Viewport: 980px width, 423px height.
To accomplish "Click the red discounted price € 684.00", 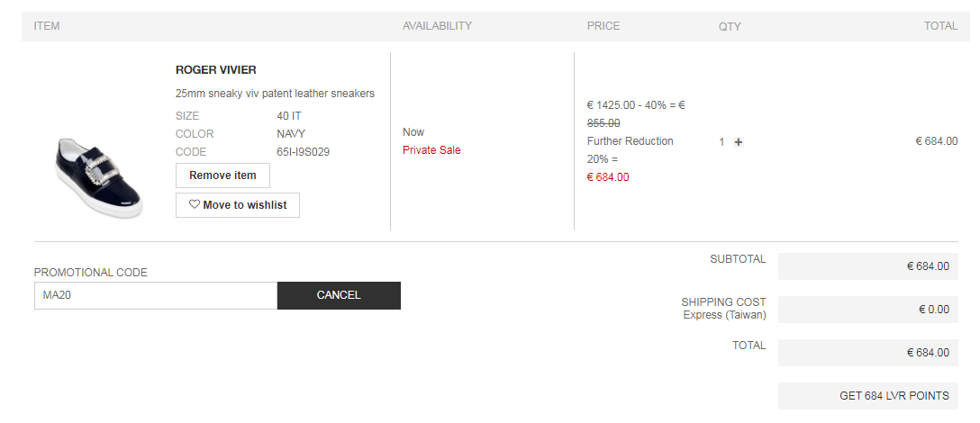I will pos(608,177).
